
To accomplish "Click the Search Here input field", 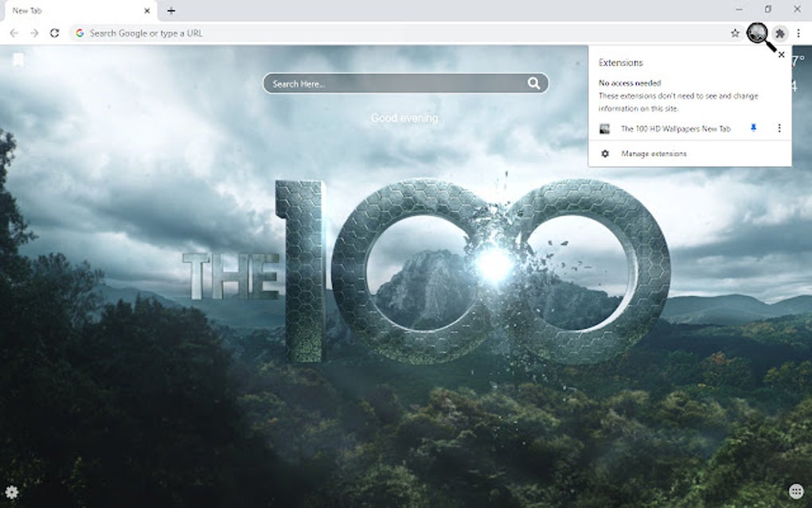I will coord(405,84).
